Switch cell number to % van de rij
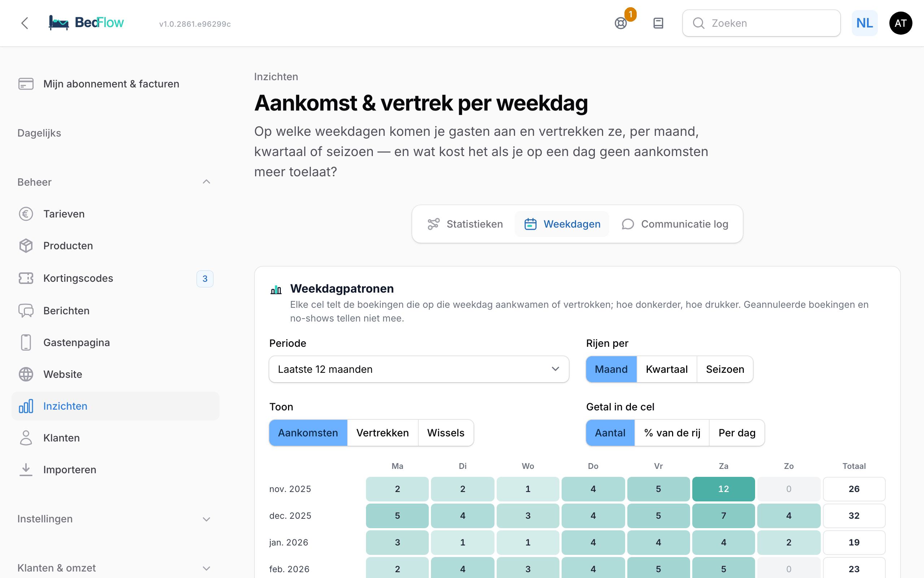 tap(672, 433)
